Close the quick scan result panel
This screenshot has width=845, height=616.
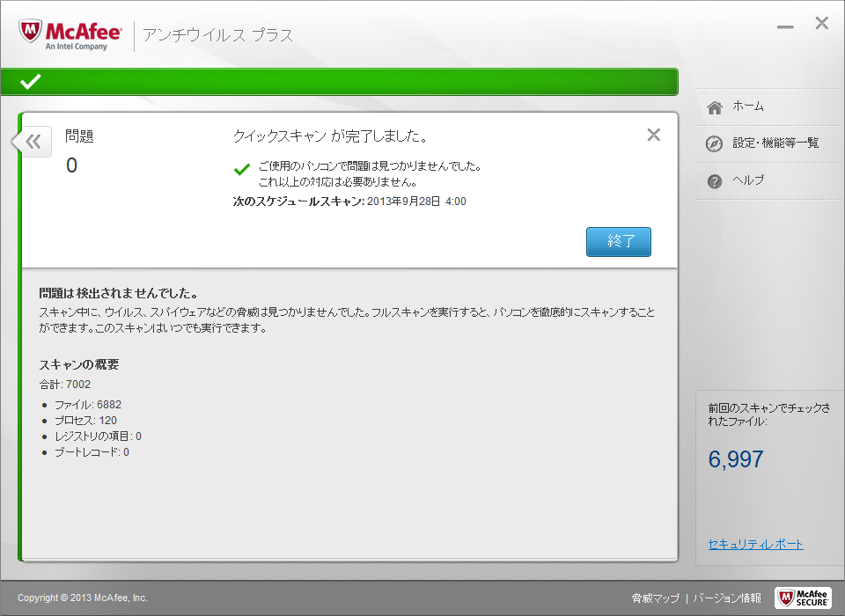click(x=654, y=135)
